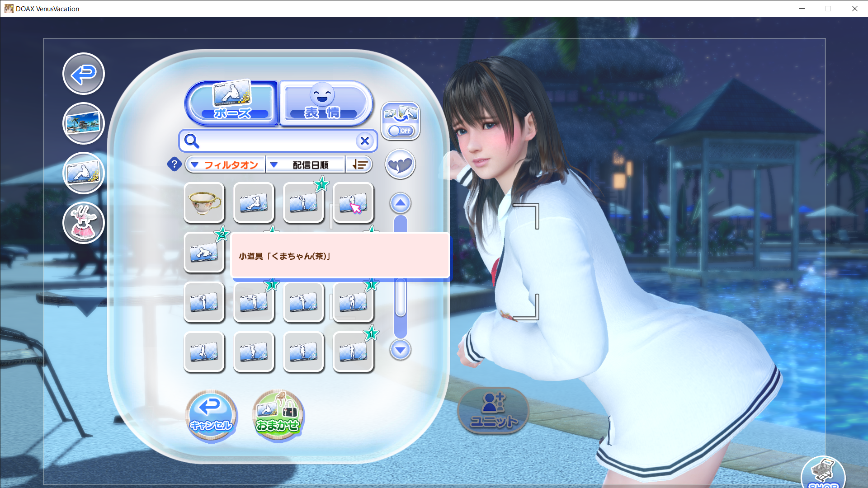This screenshot has width=868, height=488.
Task: Open the blue question mark help
Action: click(x=174, y=164)
